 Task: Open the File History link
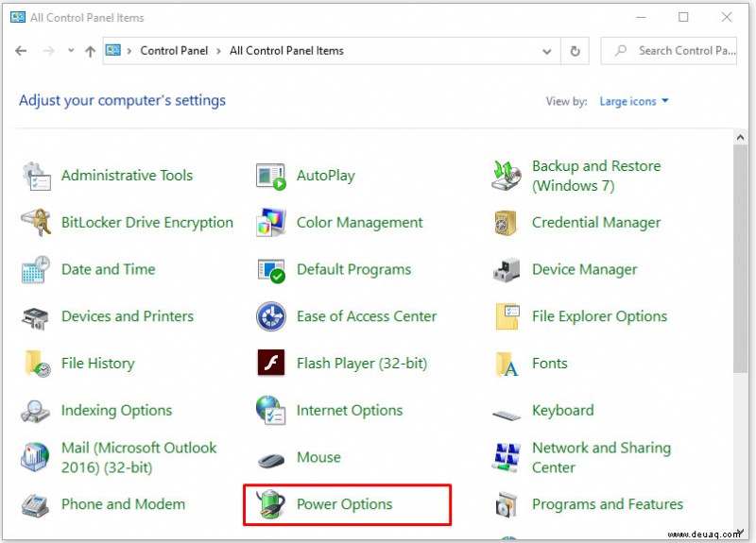[x=98, y=364]
